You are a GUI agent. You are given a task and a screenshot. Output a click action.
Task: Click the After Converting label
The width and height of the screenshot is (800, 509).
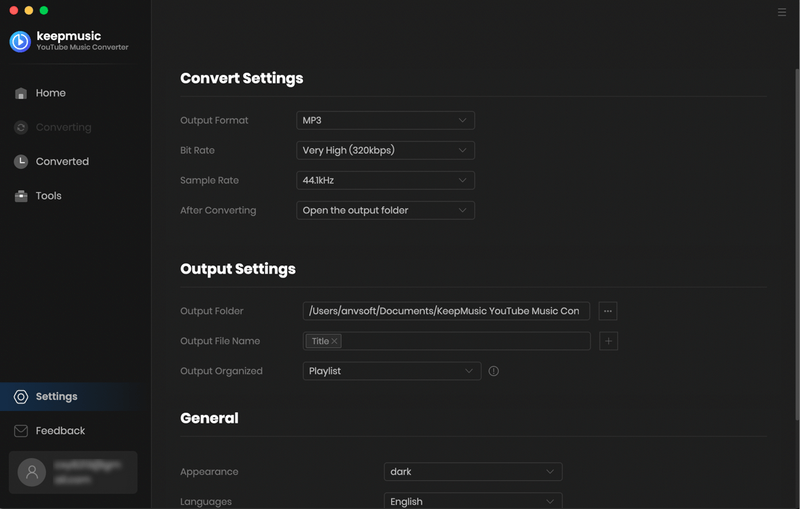pos(218,211)
